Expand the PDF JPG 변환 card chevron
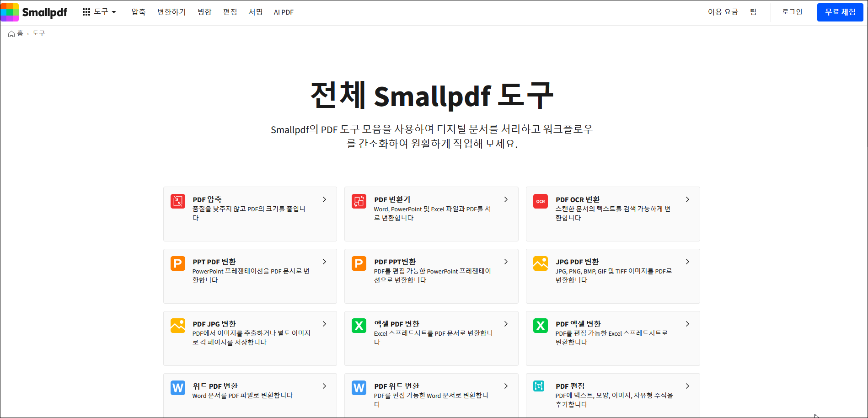This screenshot has height=418, width=868. click(324, 324)
